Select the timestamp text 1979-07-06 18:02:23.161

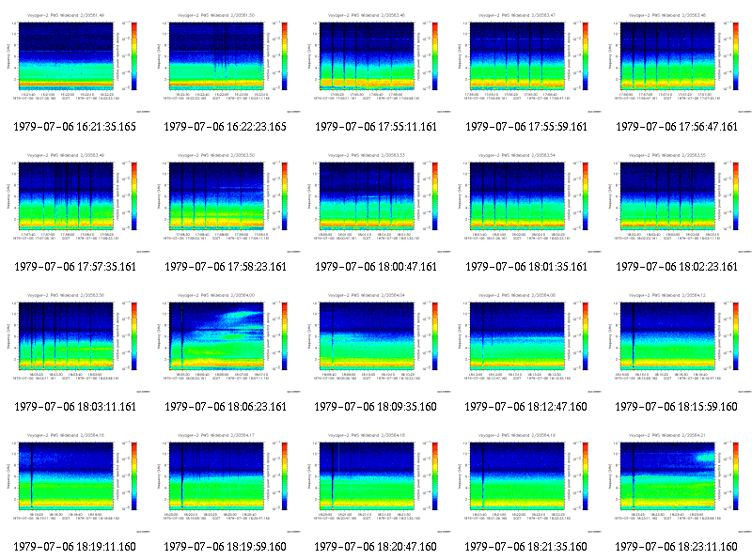(x=677, y=267)
